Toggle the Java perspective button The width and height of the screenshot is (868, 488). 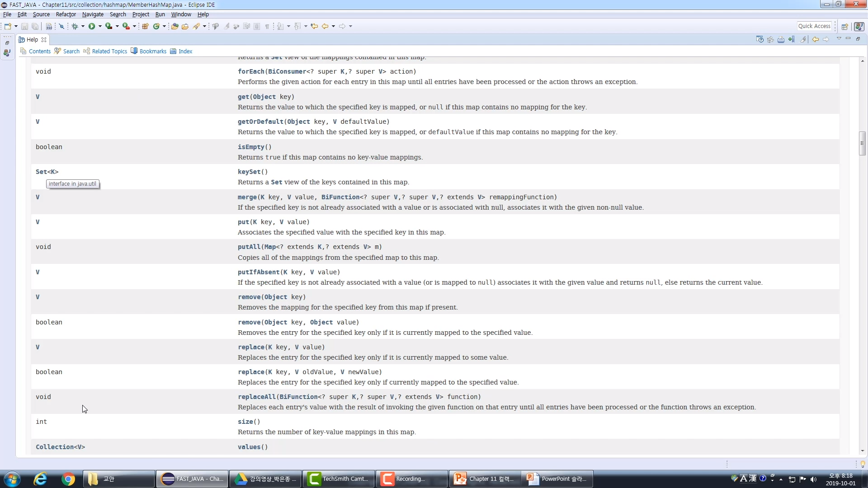(x=859, y=26)
